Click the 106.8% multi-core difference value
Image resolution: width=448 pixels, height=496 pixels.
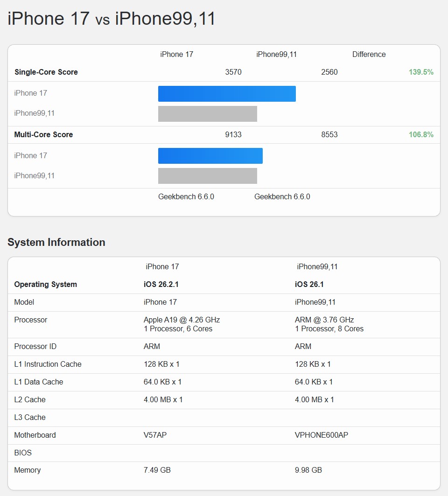click(421, 135)
